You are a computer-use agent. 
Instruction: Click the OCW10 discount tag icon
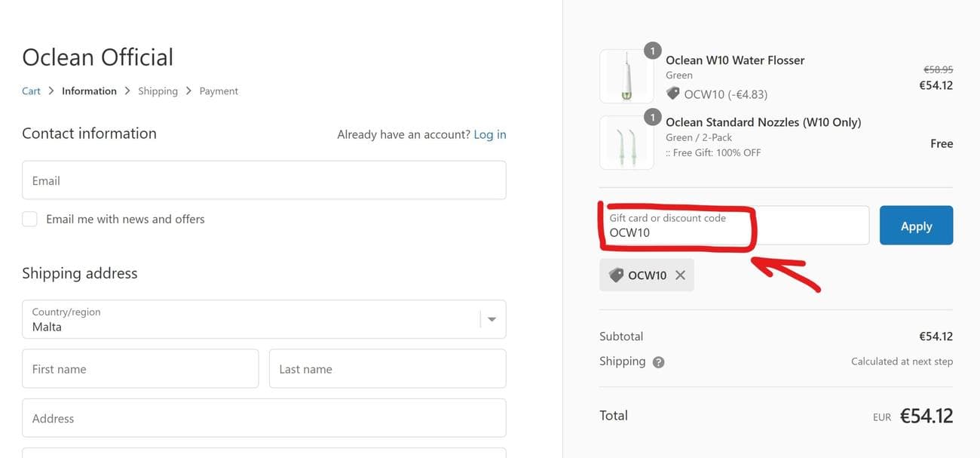(x=616, y=275)
